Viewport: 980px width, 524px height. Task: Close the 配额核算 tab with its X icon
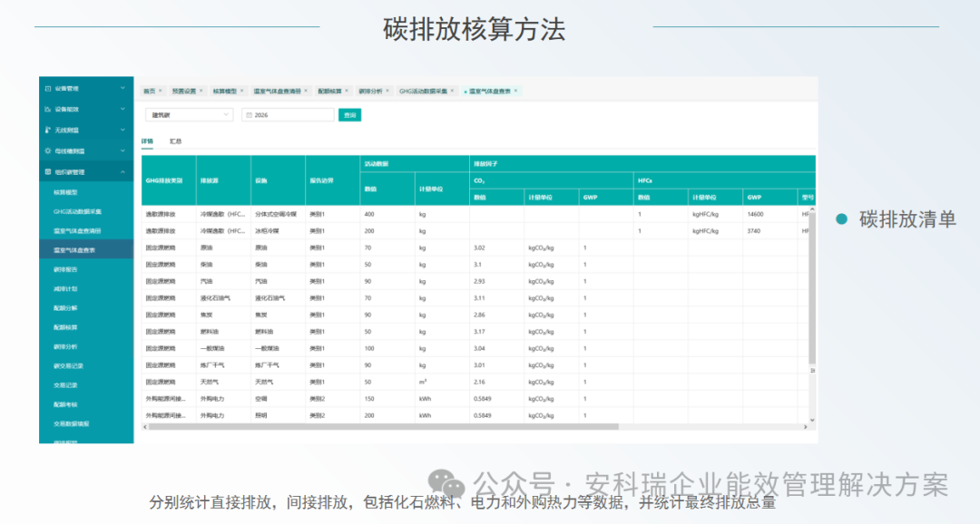click(x=346, y=90)
